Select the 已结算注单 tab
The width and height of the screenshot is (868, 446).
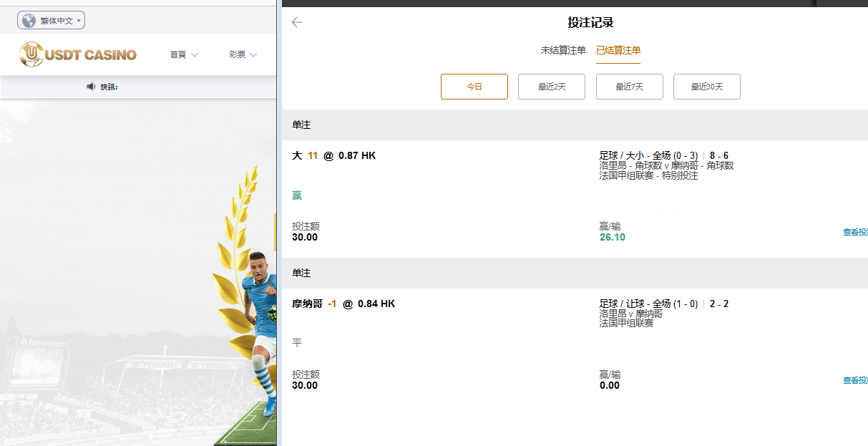point(618,50)
